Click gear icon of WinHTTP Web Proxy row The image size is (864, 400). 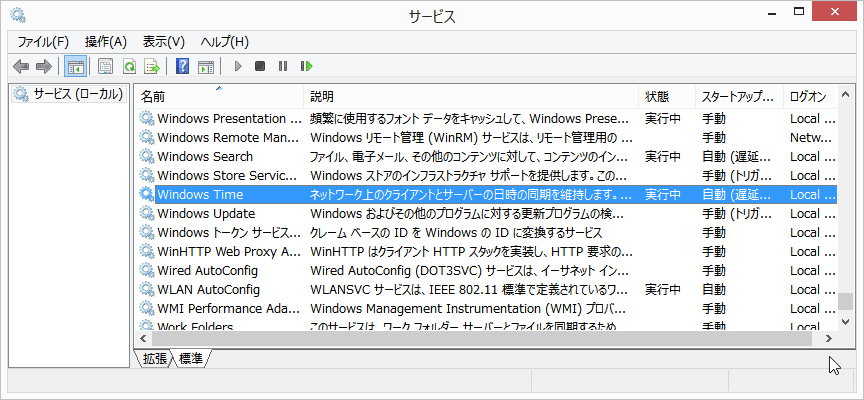click(x=147, y=251)
